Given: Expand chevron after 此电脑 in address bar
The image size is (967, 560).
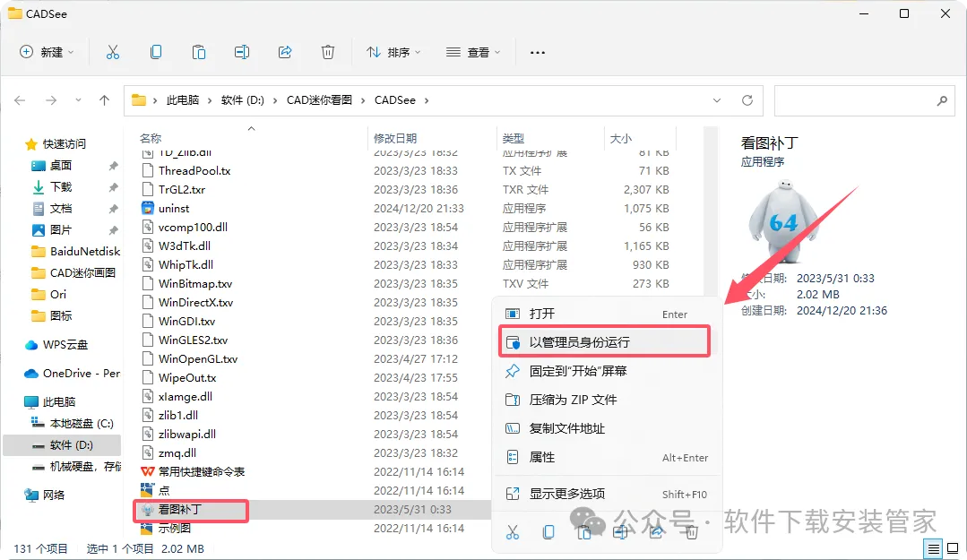Looking at the screenshot, I should coord(210,100).
